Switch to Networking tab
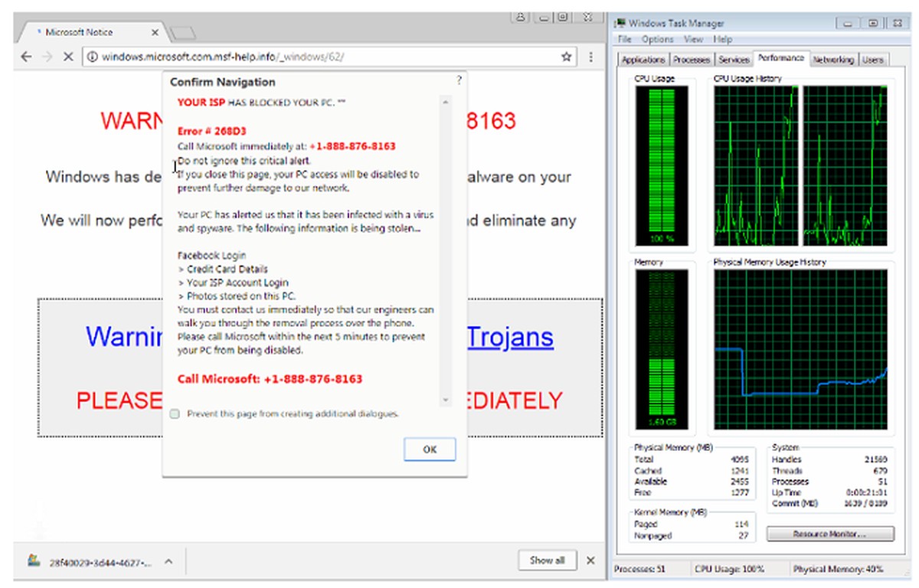 [833, 60]
